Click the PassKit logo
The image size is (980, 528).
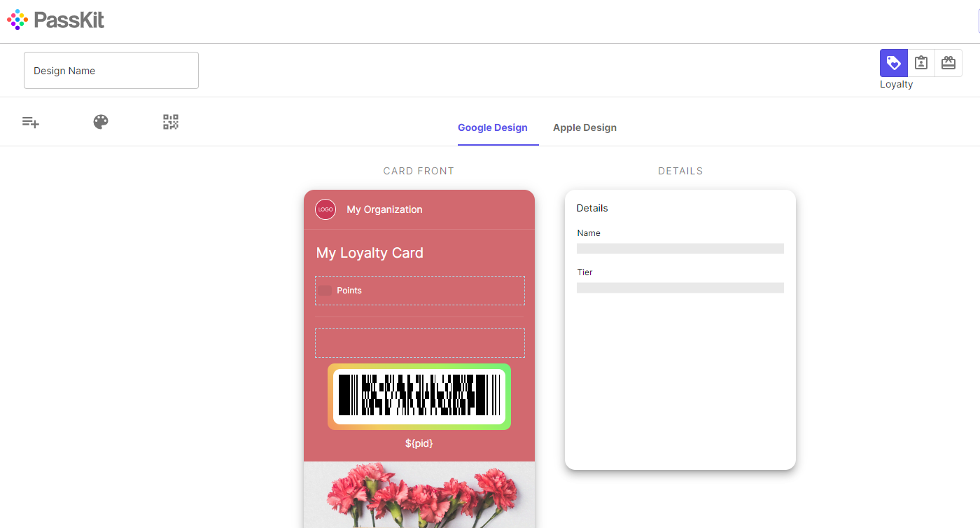click(55, 20)
